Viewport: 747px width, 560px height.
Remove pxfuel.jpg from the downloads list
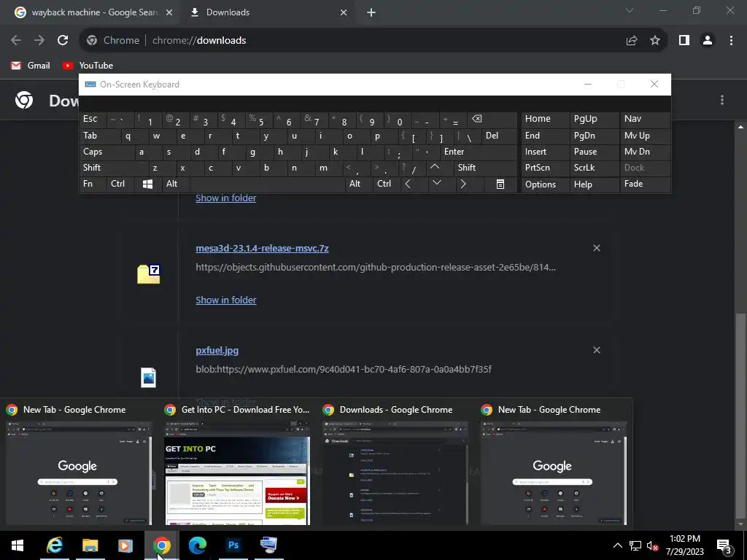pyautogui.click(x=597, y=351)
